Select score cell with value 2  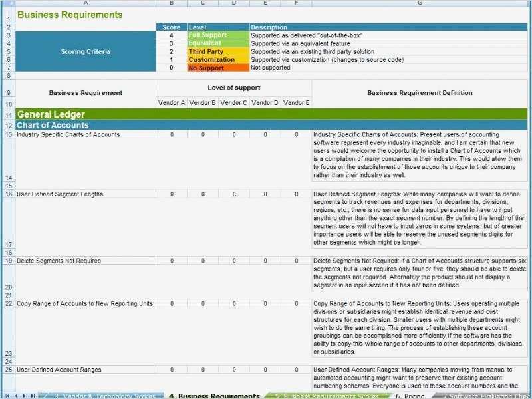tap(172, 52)
